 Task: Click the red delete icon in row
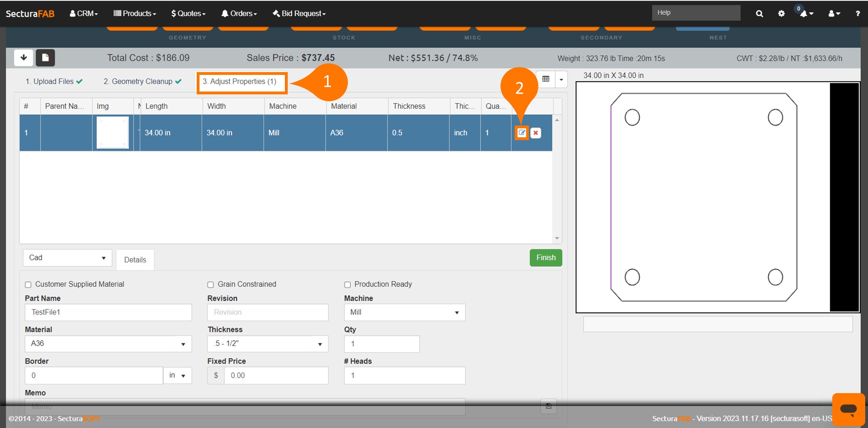coord(536,133)
